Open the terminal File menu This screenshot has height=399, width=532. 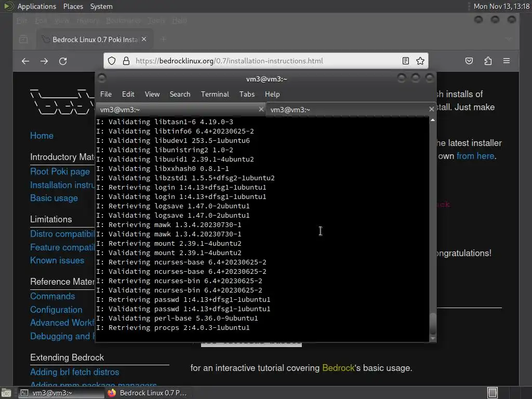coord(106,94)
